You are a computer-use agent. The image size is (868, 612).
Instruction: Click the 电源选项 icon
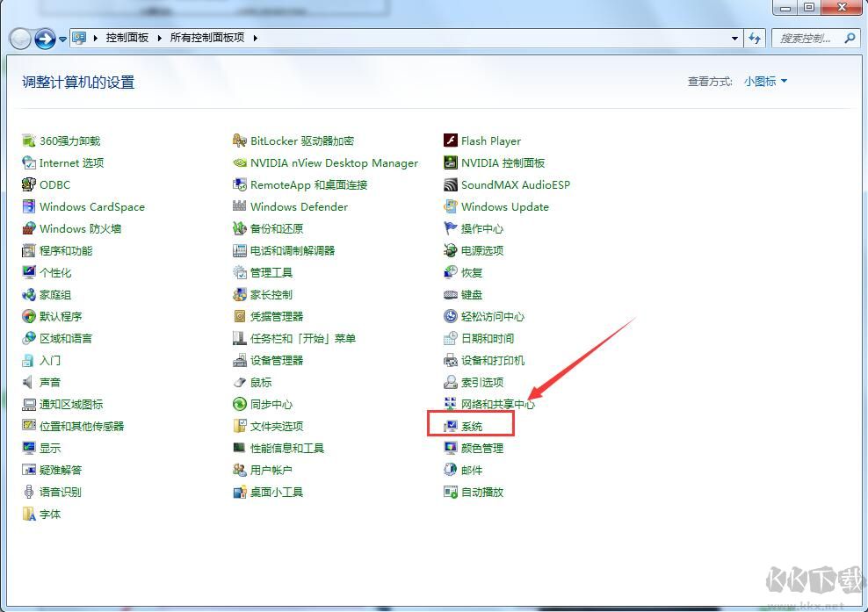click(451, 250)
